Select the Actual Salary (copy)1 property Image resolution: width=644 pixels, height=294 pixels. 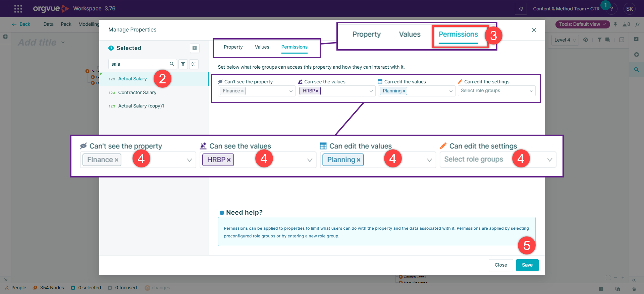pos(154,106)
